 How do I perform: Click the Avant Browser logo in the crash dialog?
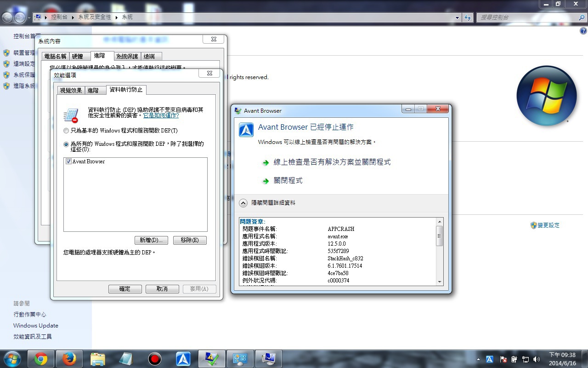246,130
